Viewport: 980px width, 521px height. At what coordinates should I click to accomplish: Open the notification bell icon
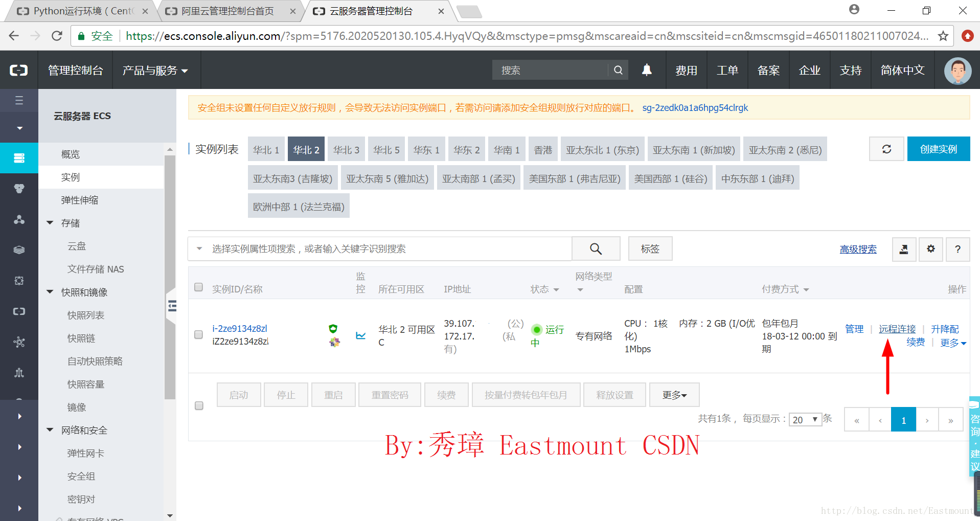pos(647,70)
